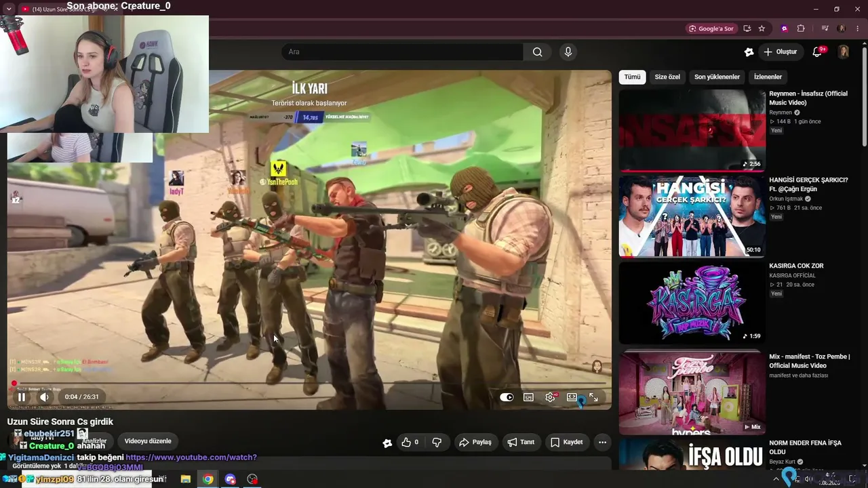Image resolution: width=868 pixels, height=488 pixels.
Task: Dislike the video with thumbs-down
Action: 437,443
